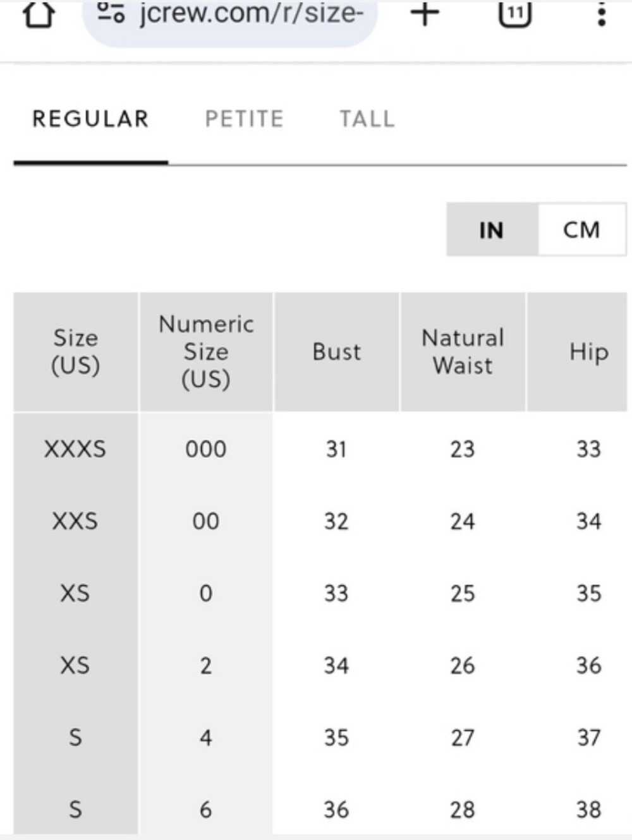632x840 pixels.
Task: Open the browser three-dot menu
Action: 602,13
